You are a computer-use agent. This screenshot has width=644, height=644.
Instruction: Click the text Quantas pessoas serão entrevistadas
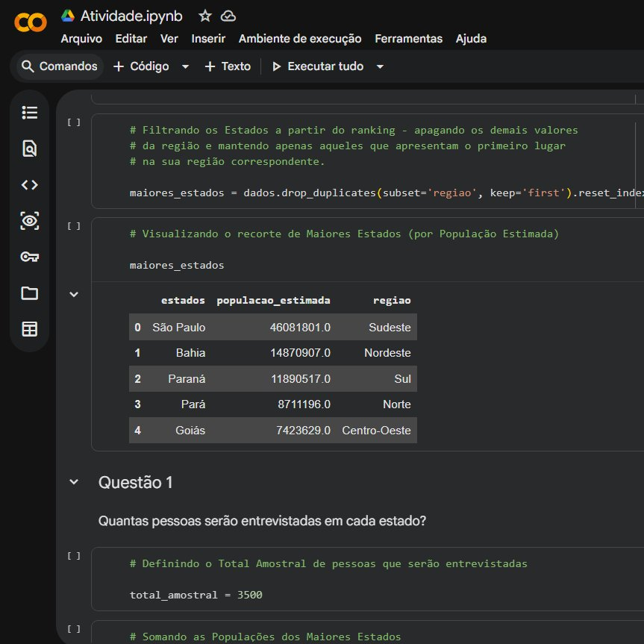point(210,521)
